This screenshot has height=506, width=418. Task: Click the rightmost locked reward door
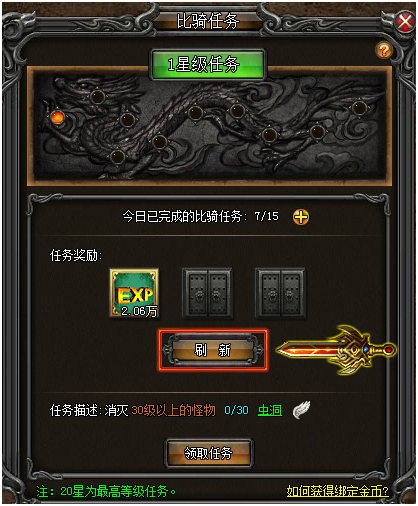point(280,293)
